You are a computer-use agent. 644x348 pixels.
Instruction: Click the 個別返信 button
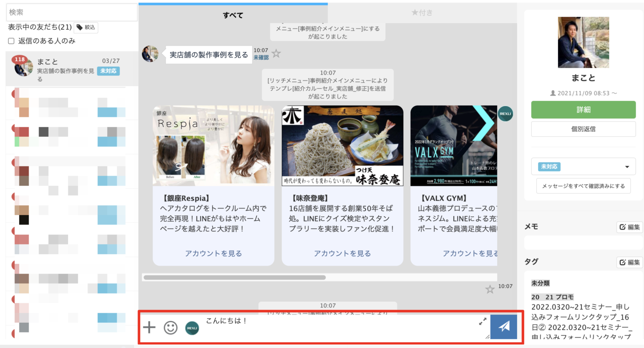(583, 129)
